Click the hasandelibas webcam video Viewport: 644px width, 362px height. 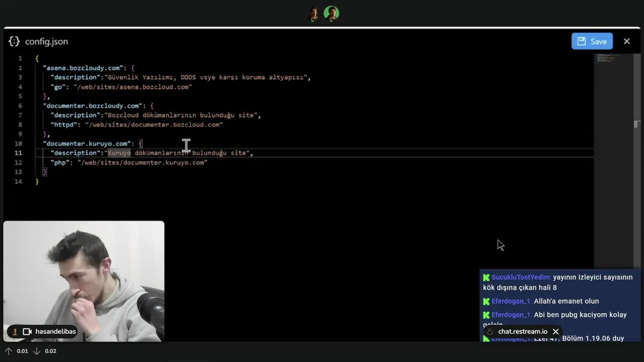(x=84, y=281)
